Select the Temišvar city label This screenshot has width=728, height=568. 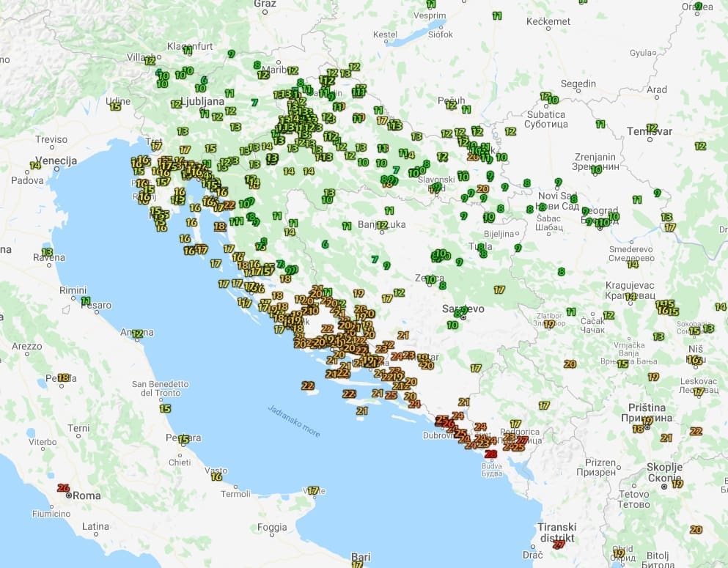click(649, 131)
